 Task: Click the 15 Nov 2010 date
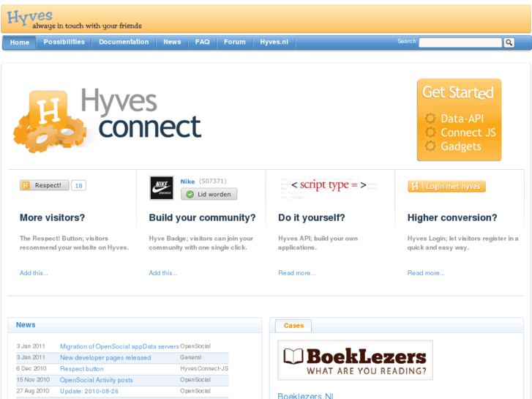click(33, 380)
